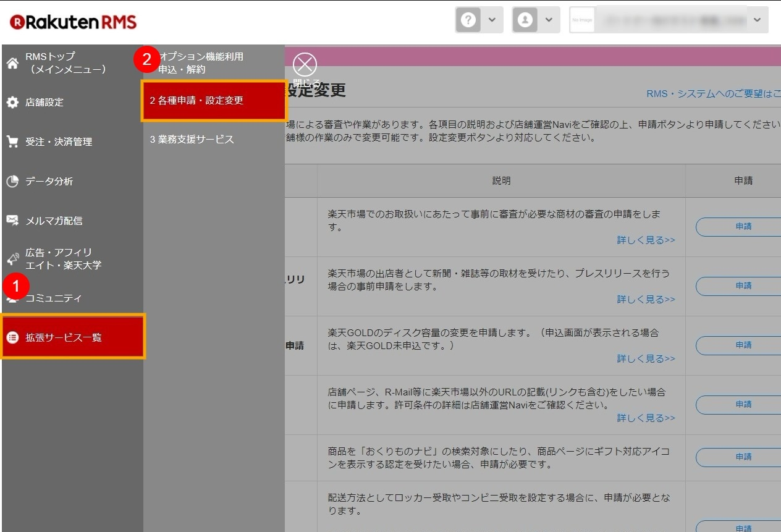Click 詳しく見る link for 楽天GOLD row
This screenshot has height=532, width=781.
pos(646,358)
